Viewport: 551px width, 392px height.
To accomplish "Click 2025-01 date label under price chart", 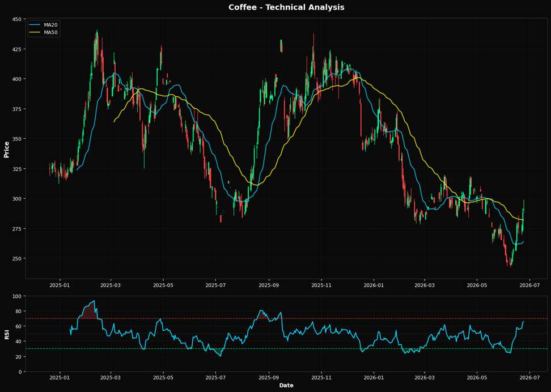I will pos(60,285).
